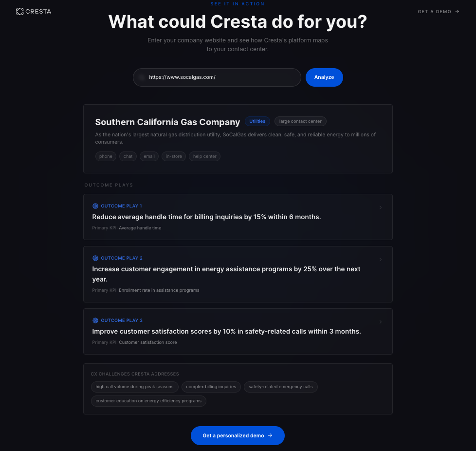Select the safety-related emergency calls chip
Viewport: 476px width, 451px height.
coord(281,387)
